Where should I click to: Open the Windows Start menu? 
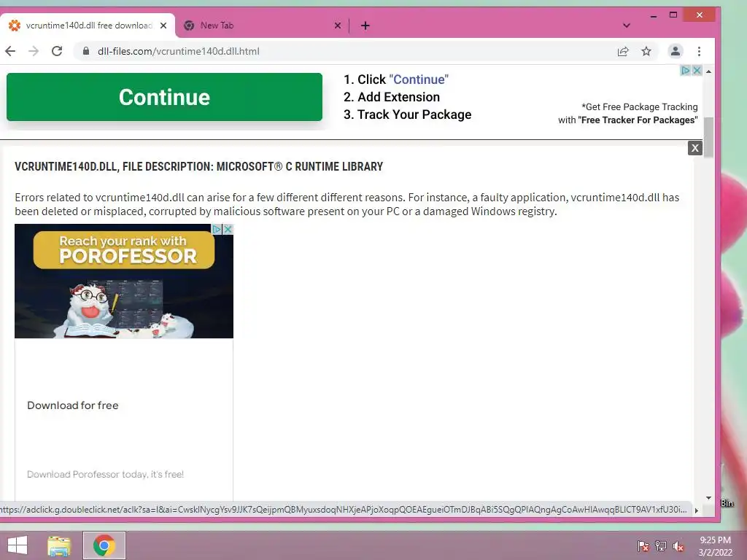(x=18, y=545)
